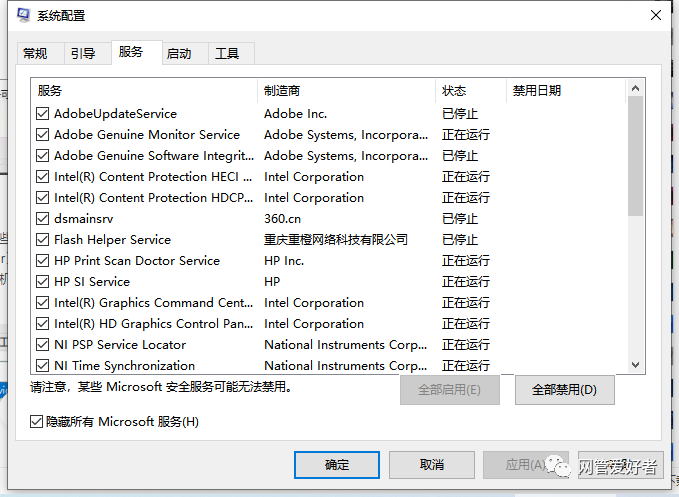Open the 引导 tab
This screenshot has width=679, height=497.
pyautogui.click(x=88, y=54)
